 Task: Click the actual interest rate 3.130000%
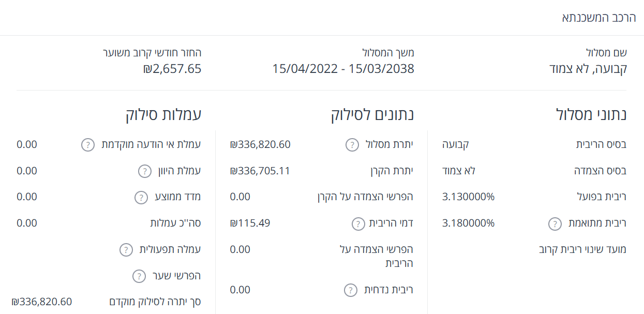(x=469, y=197)
